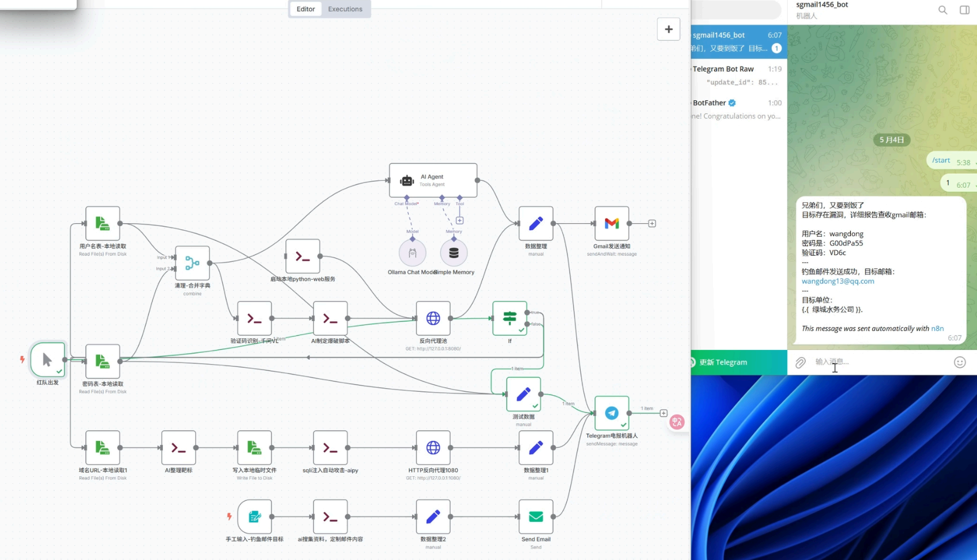Open the emoji picker in Telegram
This screenshot has width=977, height=560.
960,362
